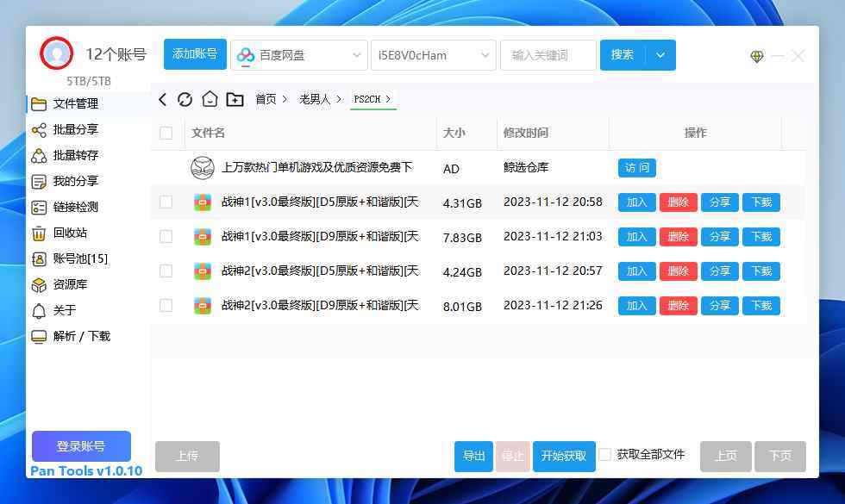This screenshot has width=845, height=504.
Task: Check the 战神2 D5原版 4.24GB row checkbox
Action: [x=166, y=271]
